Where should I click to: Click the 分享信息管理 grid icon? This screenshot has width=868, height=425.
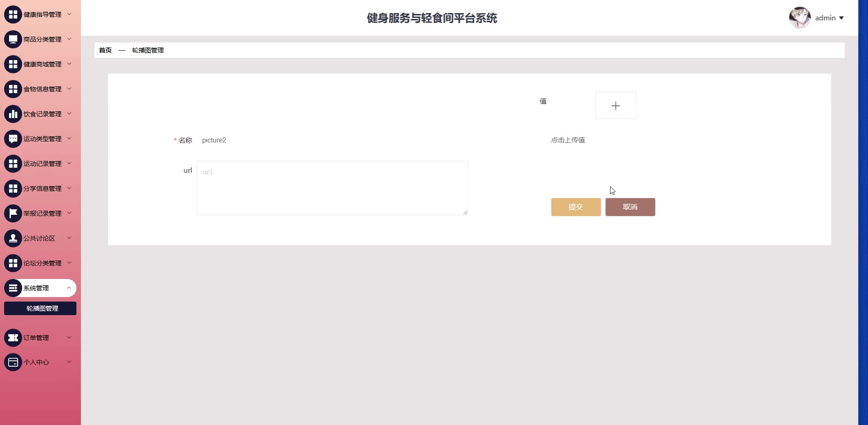[x=13, y=189]
